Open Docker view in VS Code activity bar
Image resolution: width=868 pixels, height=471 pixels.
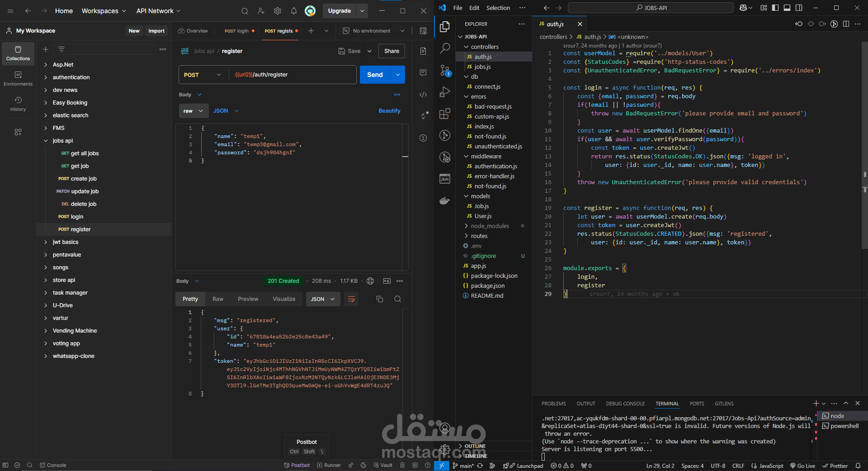(445, 200)
